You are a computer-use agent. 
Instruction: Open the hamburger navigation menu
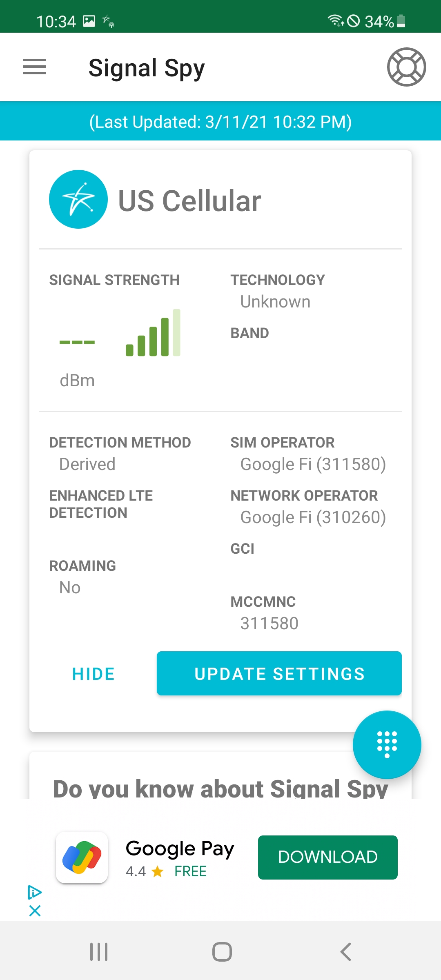(34, 67)
